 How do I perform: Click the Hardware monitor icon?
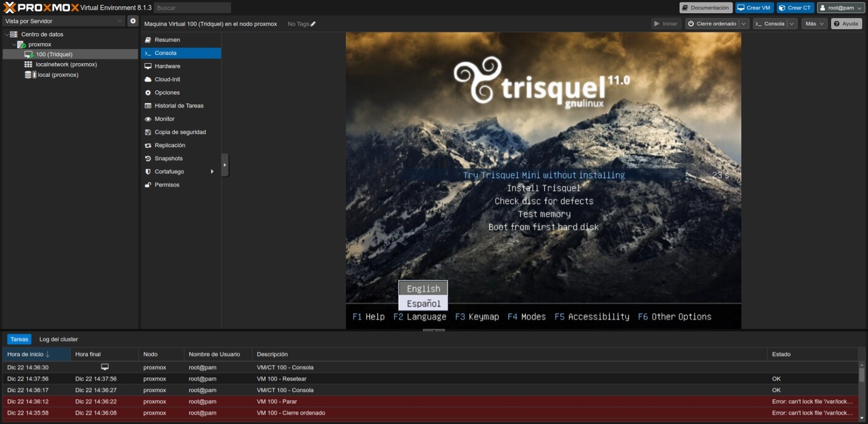tap(148, 66)
